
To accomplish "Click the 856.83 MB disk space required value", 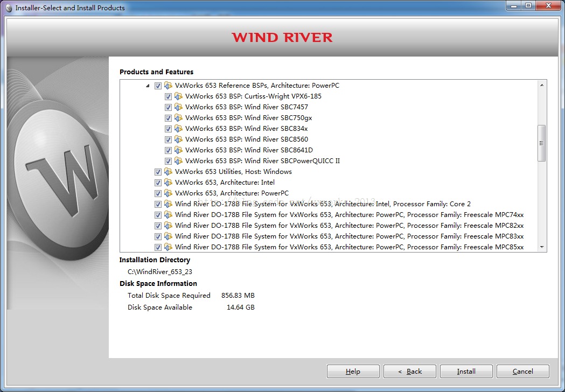I will [238, 296].
